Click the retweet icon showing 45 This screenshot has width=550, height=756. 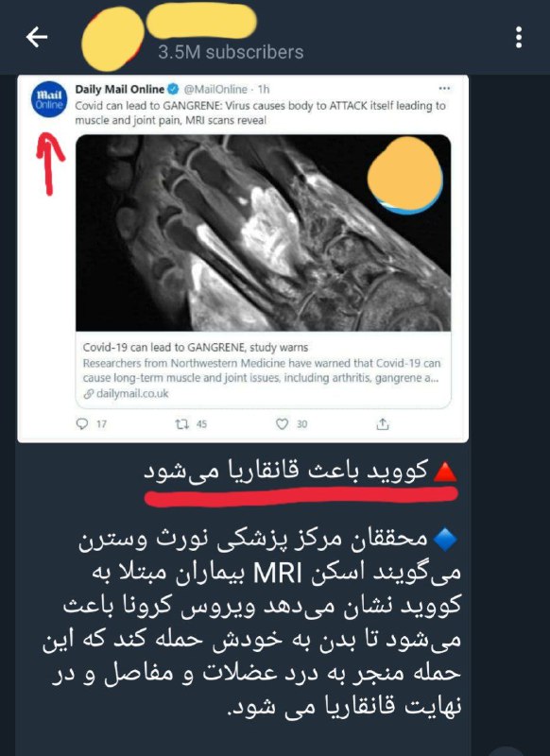[x=181, y=424]
